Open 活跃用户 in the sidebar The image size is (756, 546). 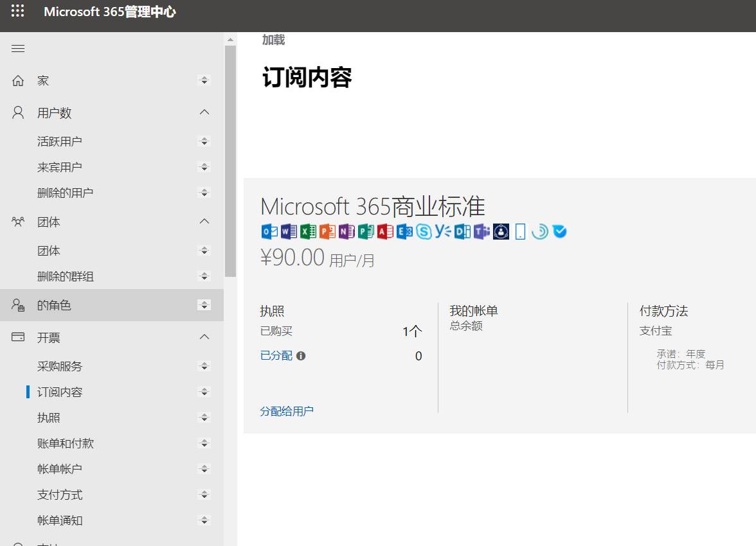coord(60,141)
